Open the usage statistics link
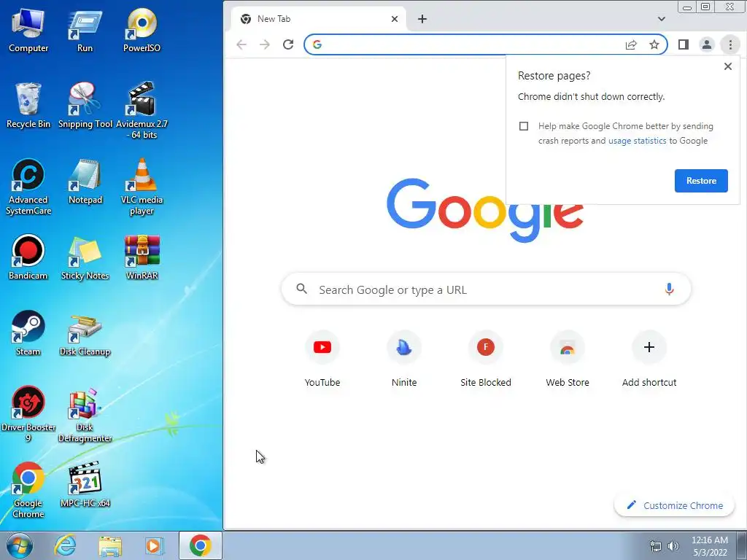Screen dimensions: 747x560 pyautogui.click(x=637, y=141)
